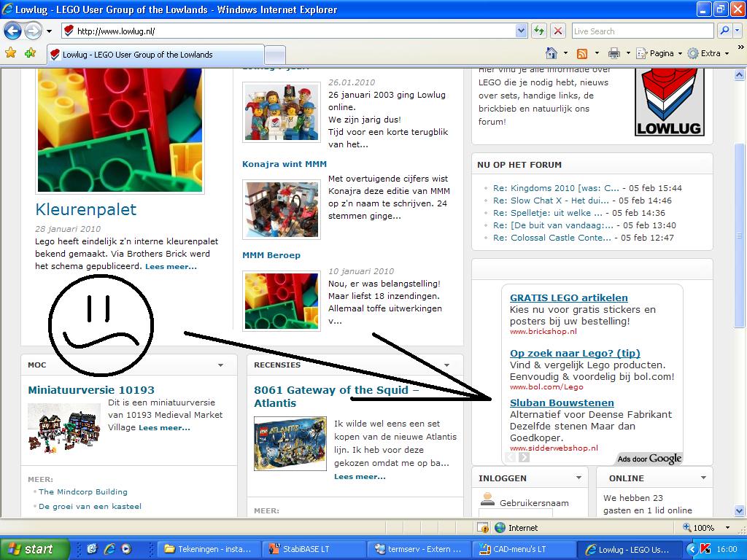Image resolution: width=747 pixels, height=560 pixels.
Task: Collapse the ONLINE panel arrow
Action: [703, 478]
